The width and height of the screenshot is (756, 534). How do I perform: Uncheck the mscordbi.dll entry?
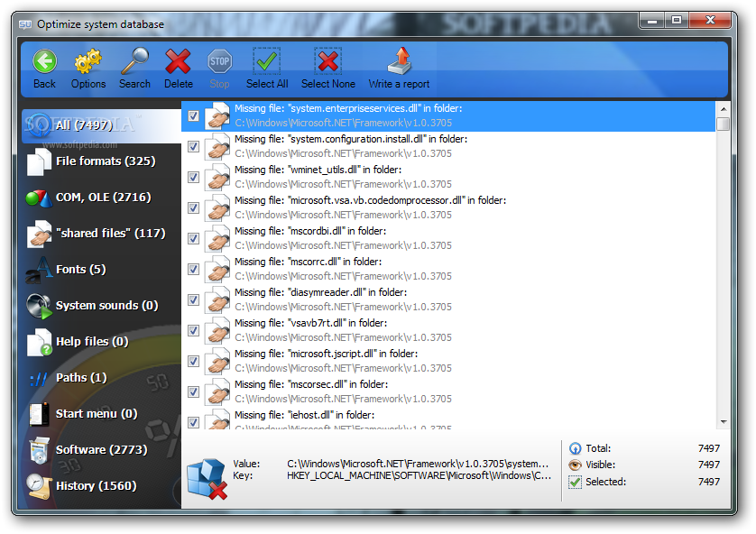click(x=193, y=238)
